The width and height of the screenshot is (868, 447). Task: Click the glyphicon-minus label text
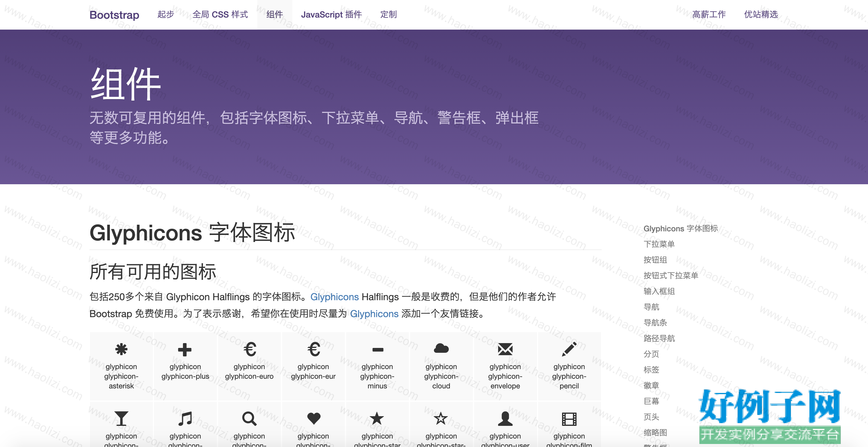click(378, 376)
